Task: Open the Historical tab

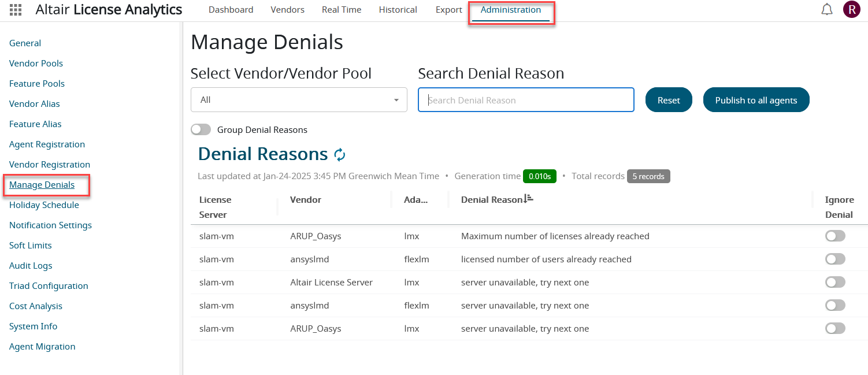Action: (x=398, y=10)
